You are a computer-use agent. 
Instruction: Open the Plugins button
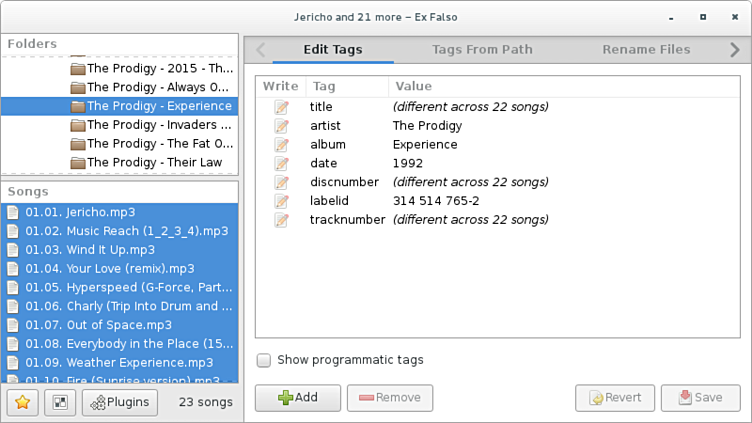(x=120, y=402)
